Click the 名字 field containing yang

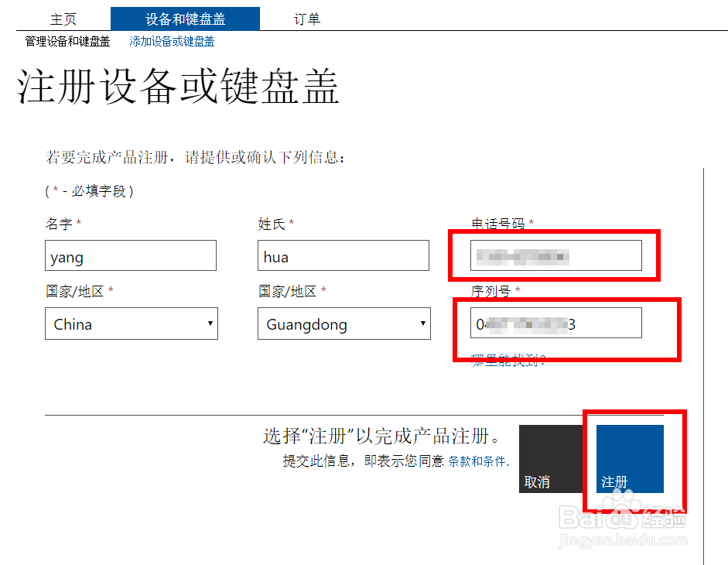pos(130,255)
